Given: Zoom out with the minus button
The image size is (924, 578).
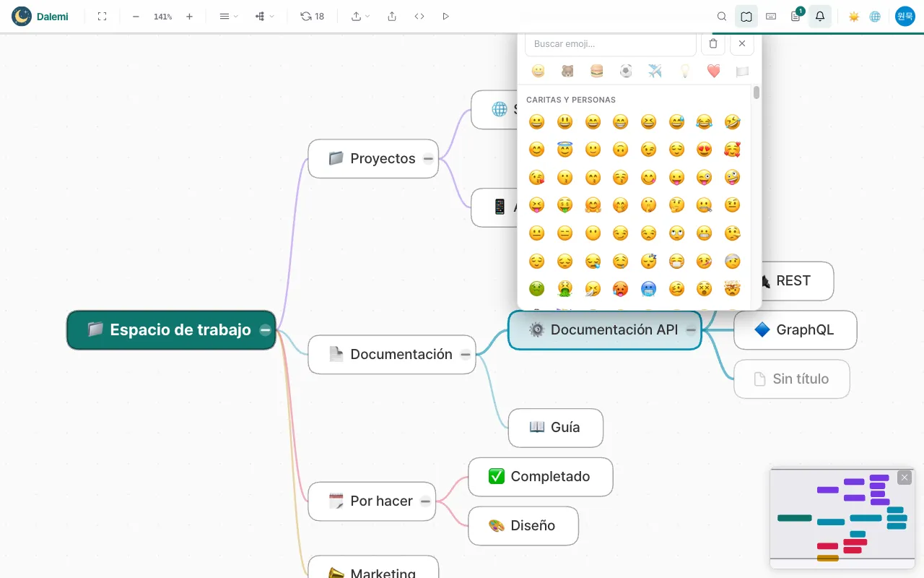Looking at the screenshot, I should point(136,16).
